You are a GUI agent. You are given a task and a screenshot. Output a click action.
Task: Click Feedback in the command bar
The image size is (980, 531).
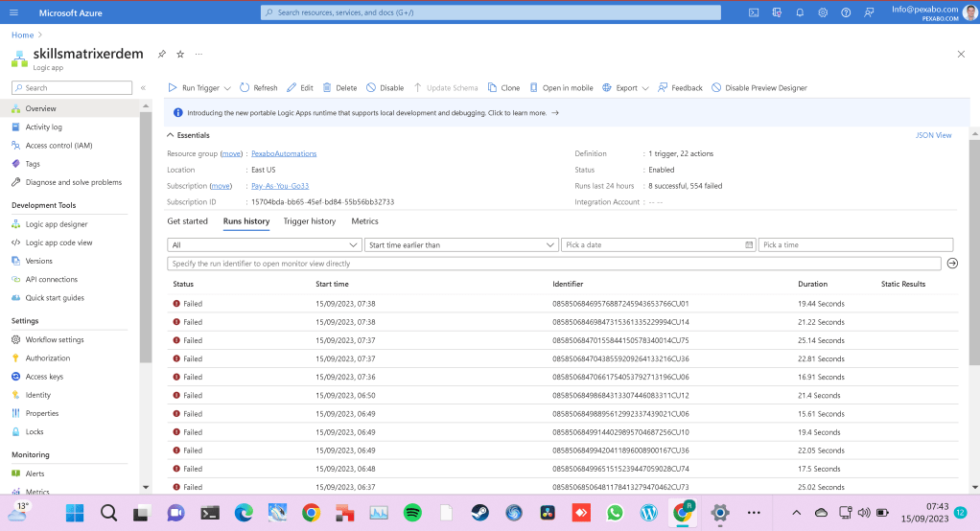680,88
